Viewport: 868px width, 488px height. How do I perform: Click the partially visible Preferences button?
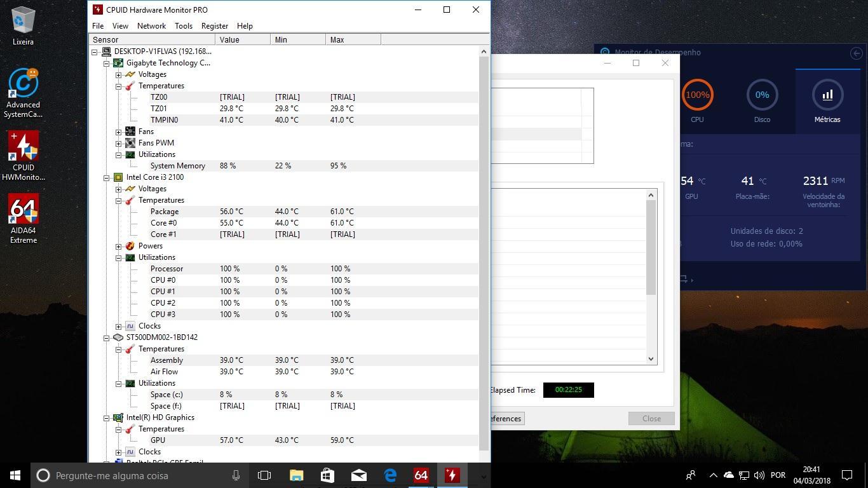click(x=507, y=418)
